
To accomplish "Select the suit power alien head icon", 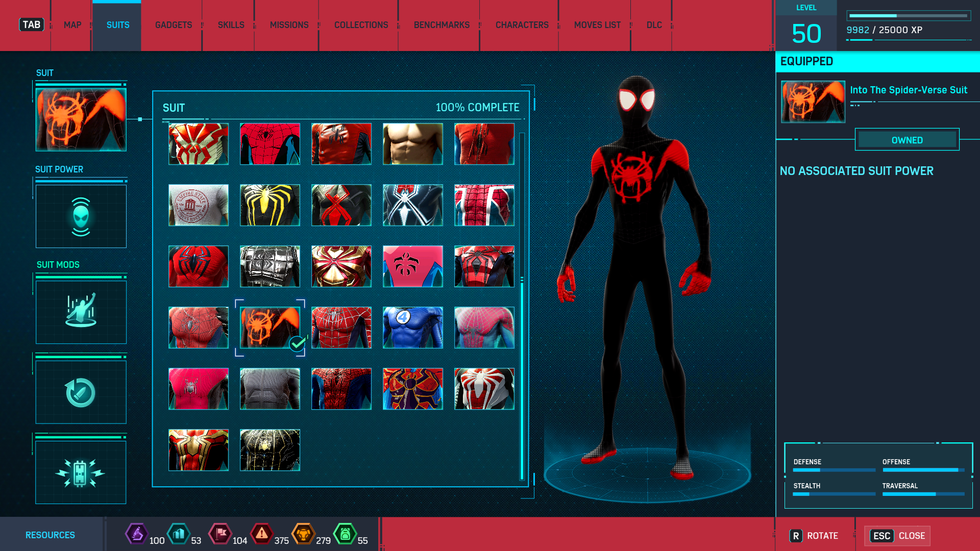I will click(81, 216).
